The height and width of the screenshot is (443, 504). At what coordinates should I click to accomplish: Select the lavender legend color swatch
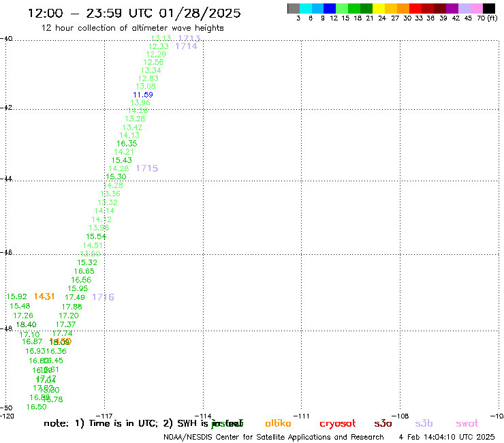coord(464,8)
